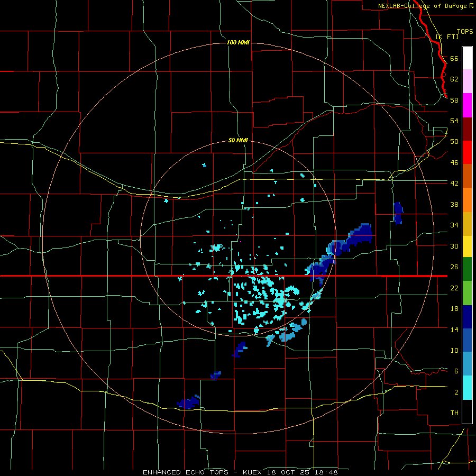The width and height of the screenshot is (476, 476).
Task: Click the legend value '30'
Action: 454,246
